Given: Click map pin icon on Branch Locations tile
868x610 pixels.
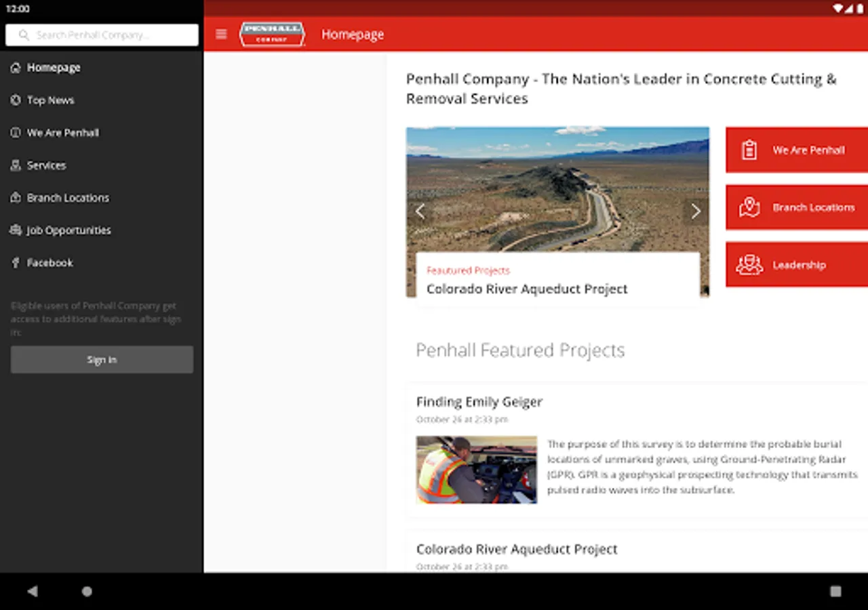Looking at the screenshot, I should tap(749, 207).
